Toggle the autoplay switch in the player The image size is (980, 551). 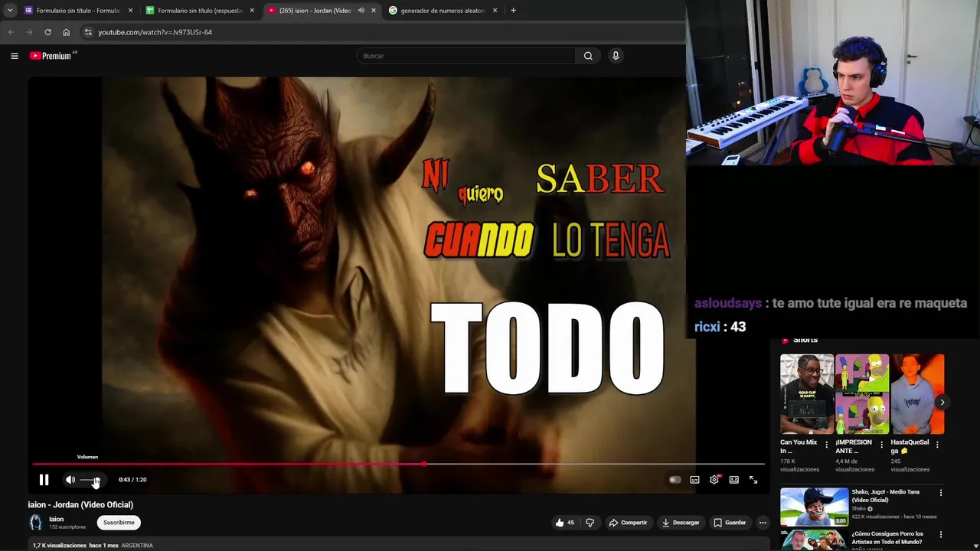675,480
